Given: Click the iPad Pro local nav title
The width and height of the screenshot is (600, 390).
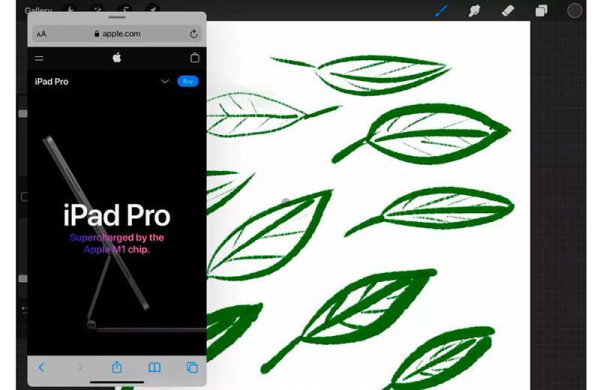Looking at the screenshot, I should coord(51,82).
